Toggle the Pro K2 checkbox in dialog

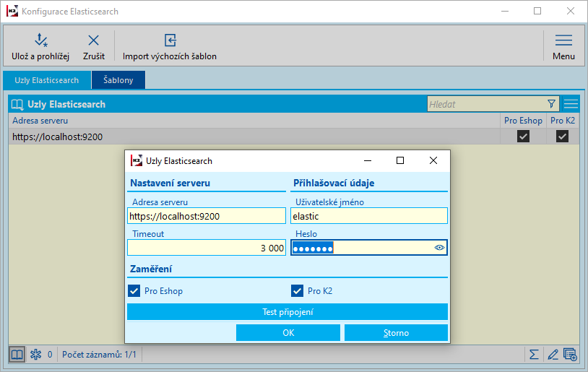297,290
